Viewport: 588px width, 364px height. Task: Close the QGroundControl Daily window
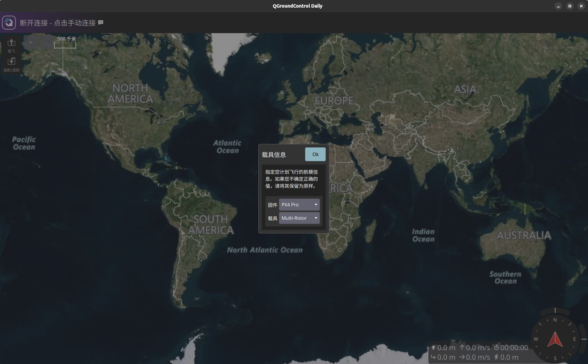pyautogui.click(x=581, y=6)
